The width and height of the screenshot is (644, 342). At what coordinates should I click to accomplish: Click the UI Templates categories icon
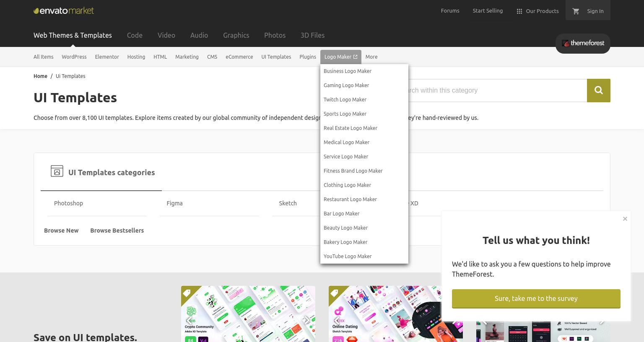tap(57, 171)
